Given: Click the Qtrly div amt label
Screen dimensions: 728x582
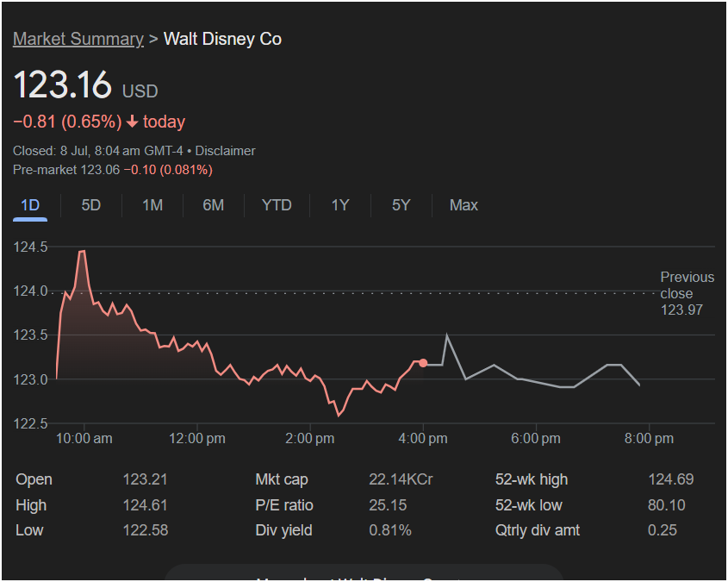Looking at the screenshot, I should tap(538, 530).
